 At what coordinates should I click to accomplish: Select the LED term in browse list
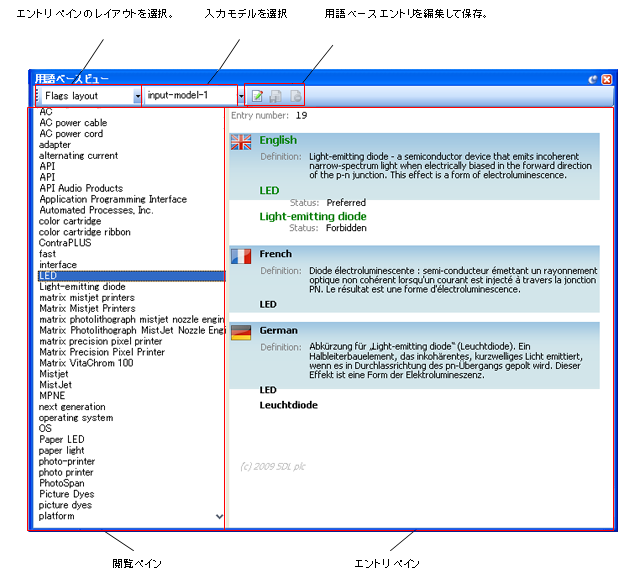[132, 276]
